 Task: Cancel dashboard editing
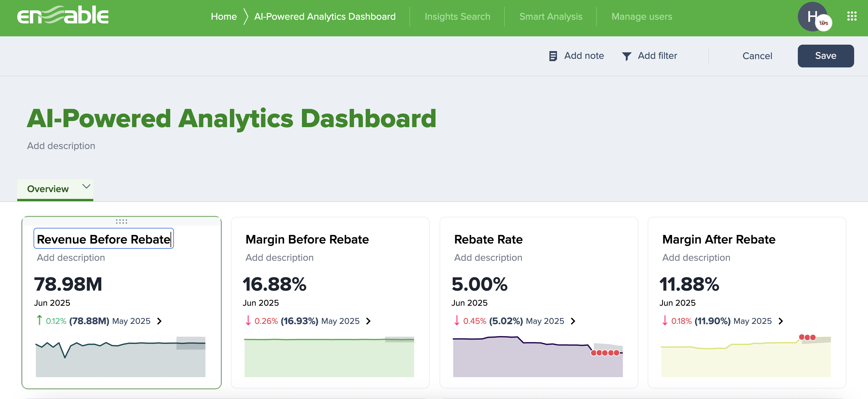(x=757, y=56)
